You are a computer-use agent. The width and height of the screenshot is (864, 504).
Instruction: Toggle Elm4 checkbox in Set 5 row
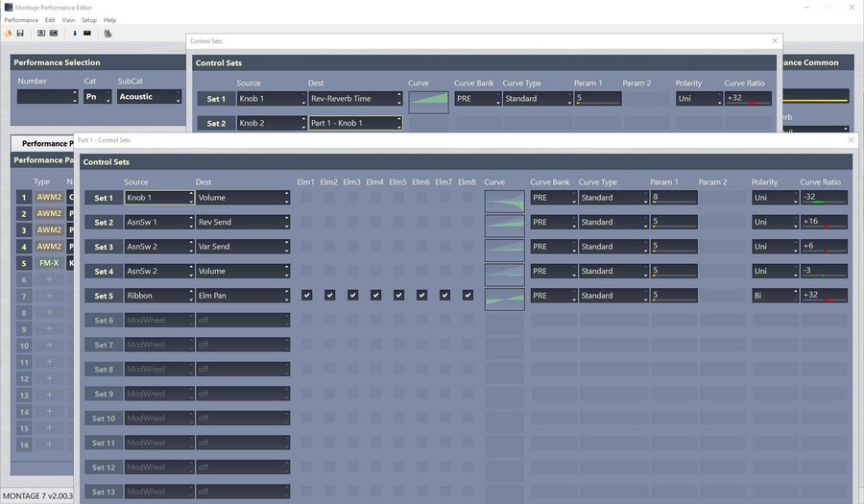[x=375, y=296]
